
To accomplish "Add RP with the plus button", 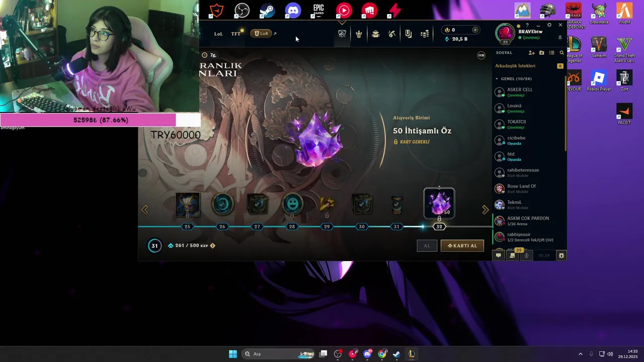I will pyautogui.click(x=475, y=30).
